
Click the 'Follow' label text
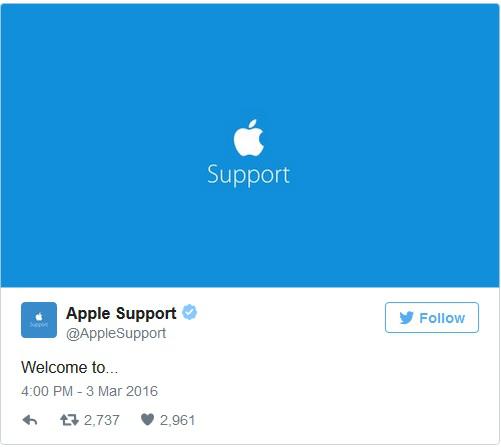point(442,318)
